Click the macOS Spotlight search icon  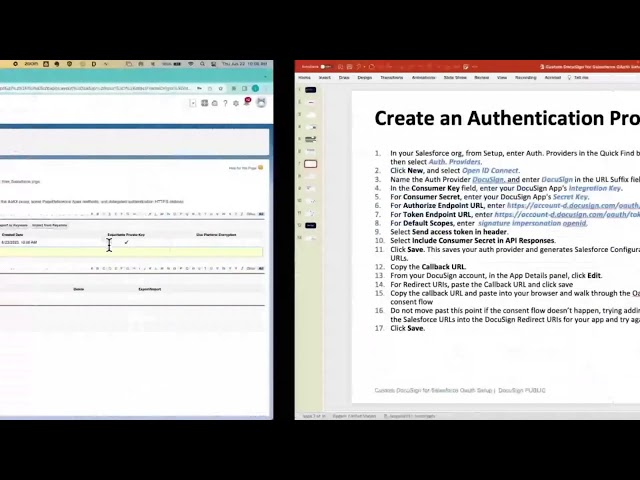click(x=202, y=64)
